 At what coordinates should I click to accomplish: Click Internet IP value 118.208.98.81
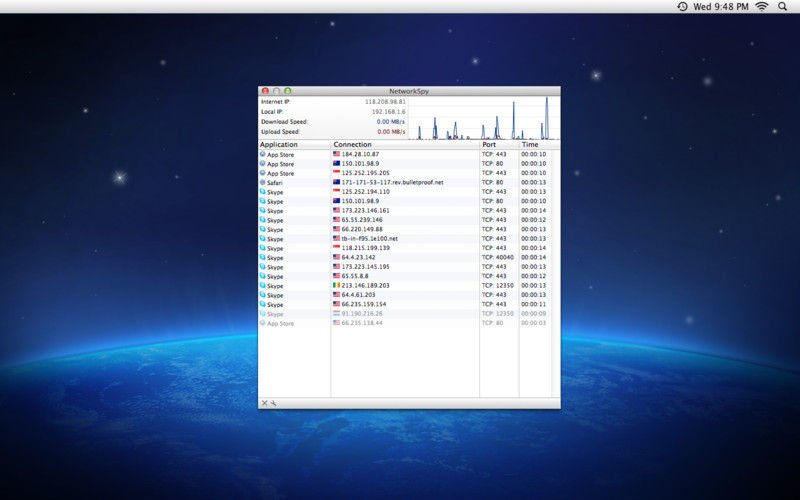[385, 102]
